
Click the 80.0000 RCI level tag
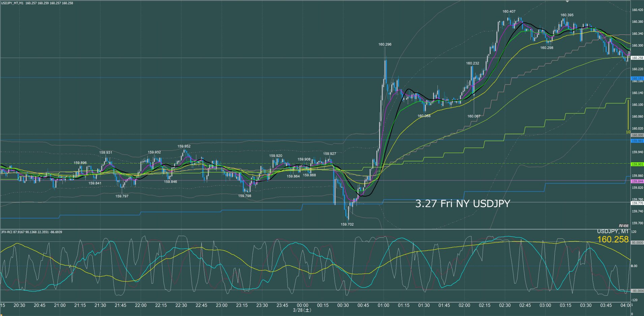click(x=637, y=242)
